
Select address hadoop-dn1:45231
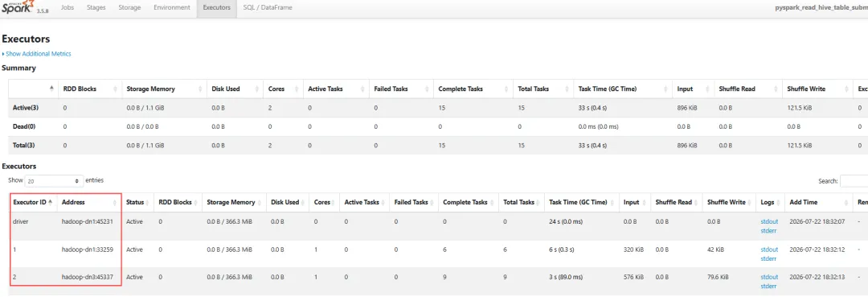[x=88, y=221]
